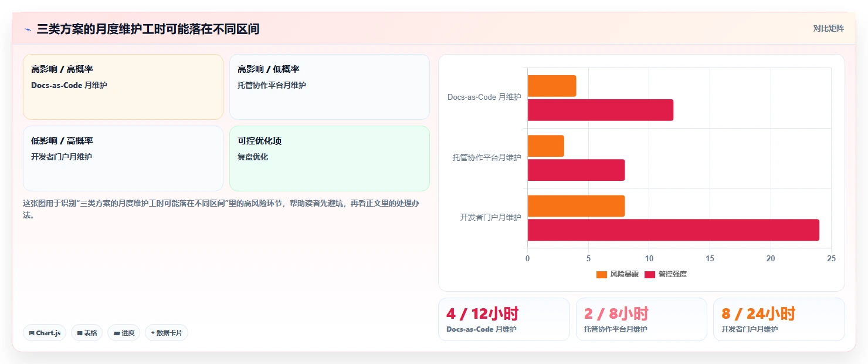Click the red bar for 开发者门户月维护

pyautogui.click(x=673, y=230)
